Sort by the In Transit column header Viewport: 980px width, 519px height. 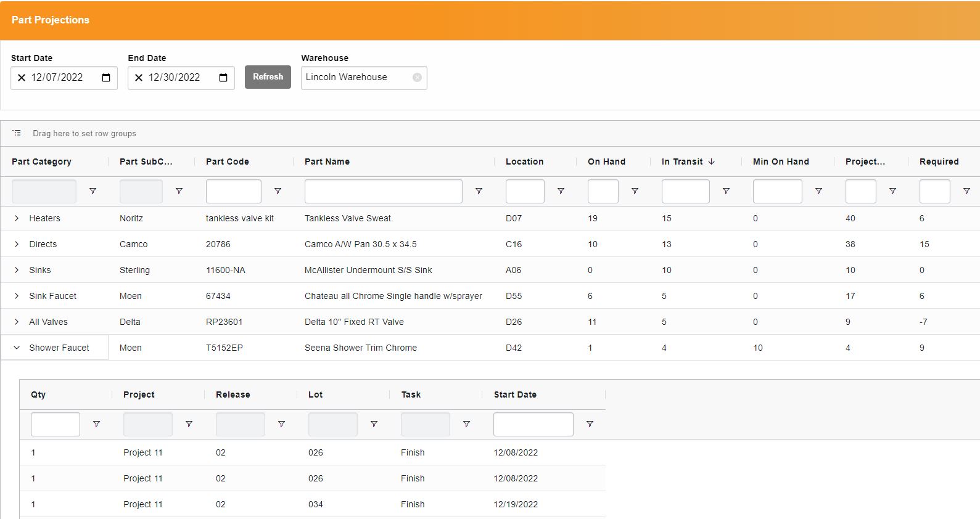pos(682,161)
